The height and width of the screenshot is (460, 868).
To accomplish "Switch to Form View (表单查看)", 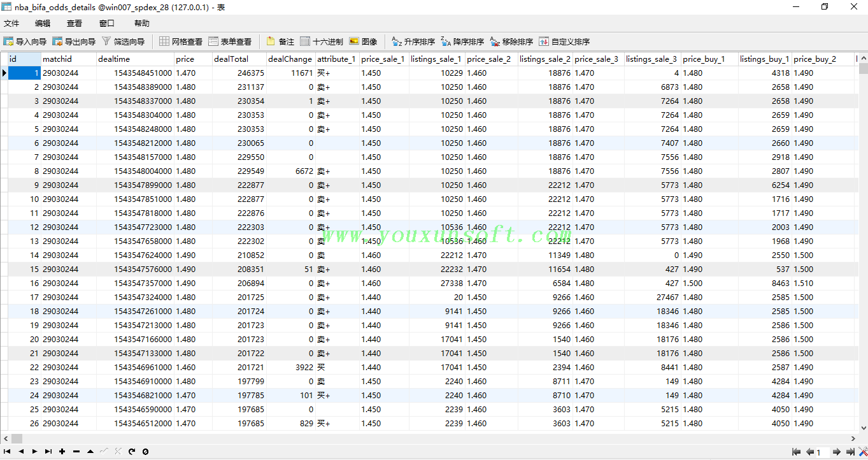I will 230,41.
